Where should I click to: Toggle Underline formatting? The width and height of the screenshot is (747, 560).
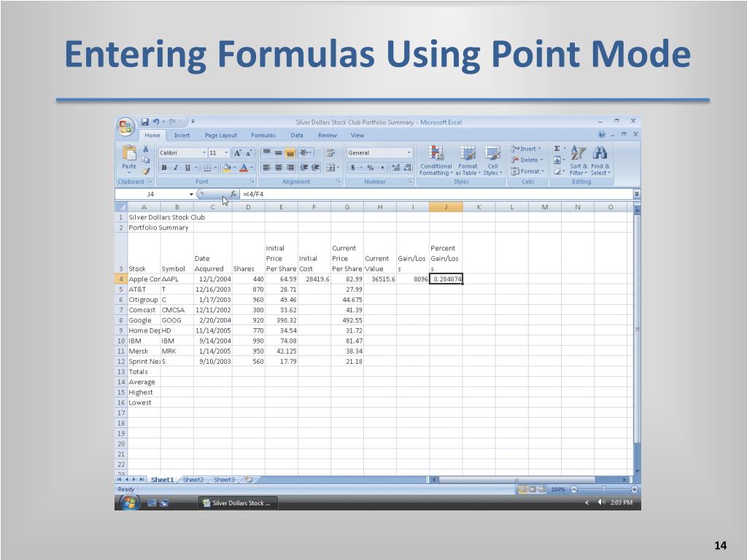click(x=187, y=168)
